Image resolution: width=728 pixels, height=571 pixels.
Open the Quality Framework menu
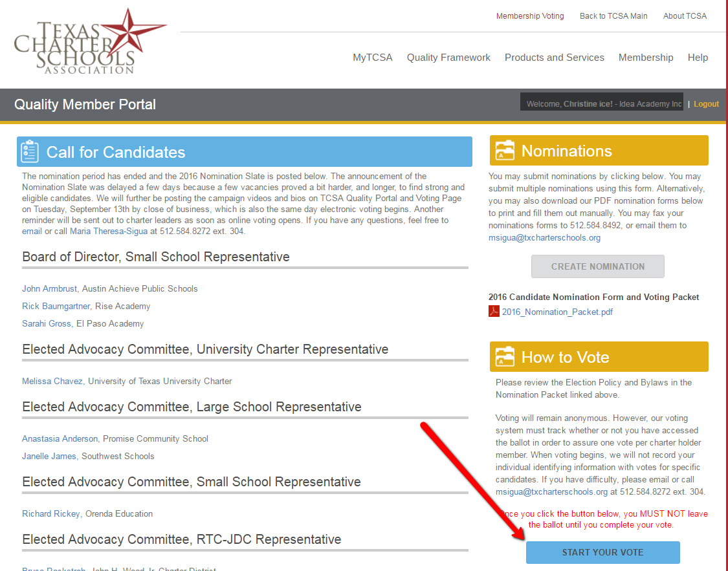click(x=448, y=58)
